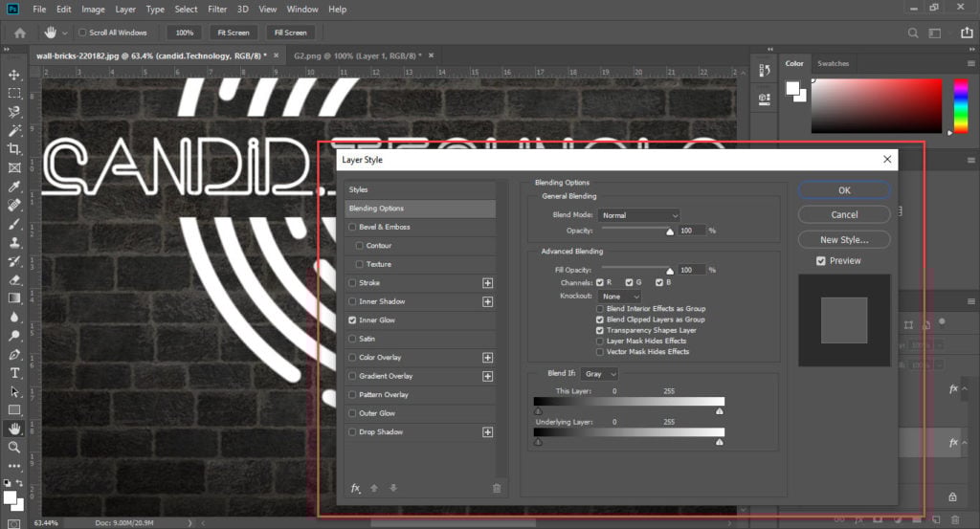The height and width of the screenshot is (529, 980).
Task: Select the Gradient tool
Action: click(13, 298)
